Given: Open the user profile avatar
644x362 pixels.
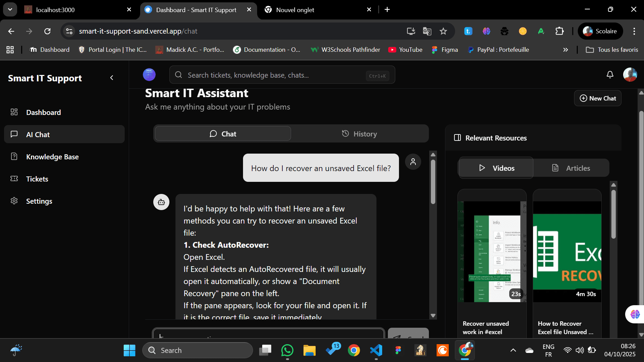Looking at the screenshot, I should 630,75.
